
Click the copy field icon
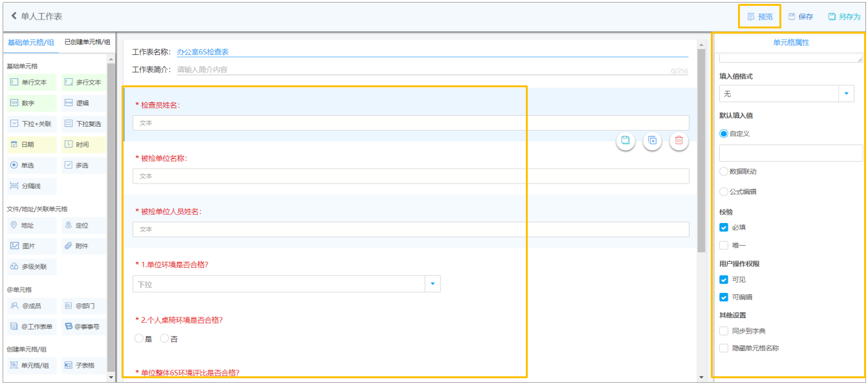(x=652, y=140)
